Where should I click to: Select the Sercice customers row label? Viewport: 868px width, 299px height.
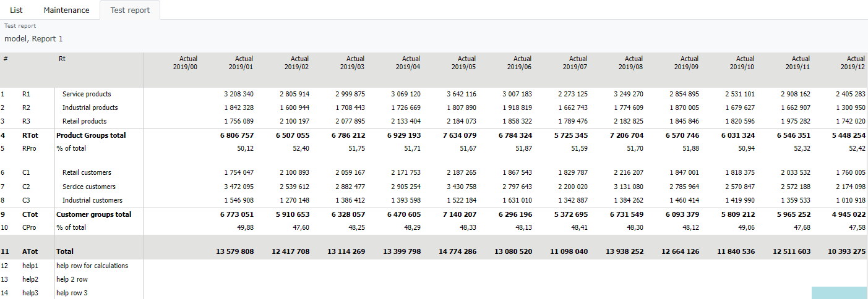coord(89,187)
